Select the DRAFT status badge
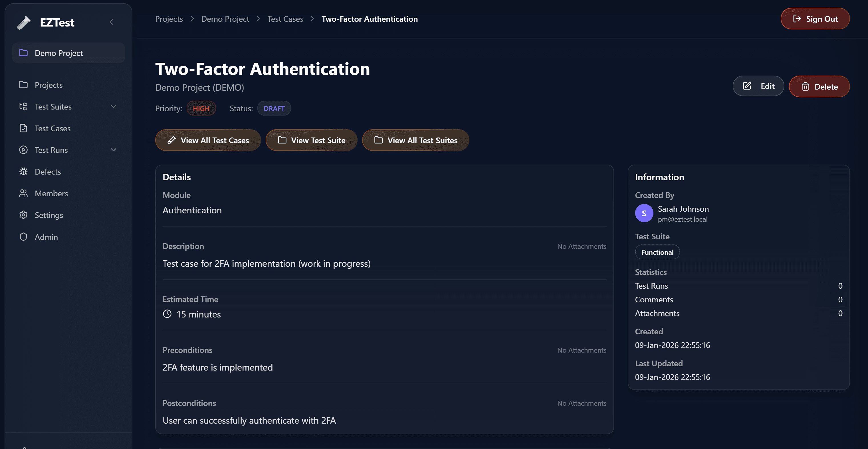 coord(274,108)
